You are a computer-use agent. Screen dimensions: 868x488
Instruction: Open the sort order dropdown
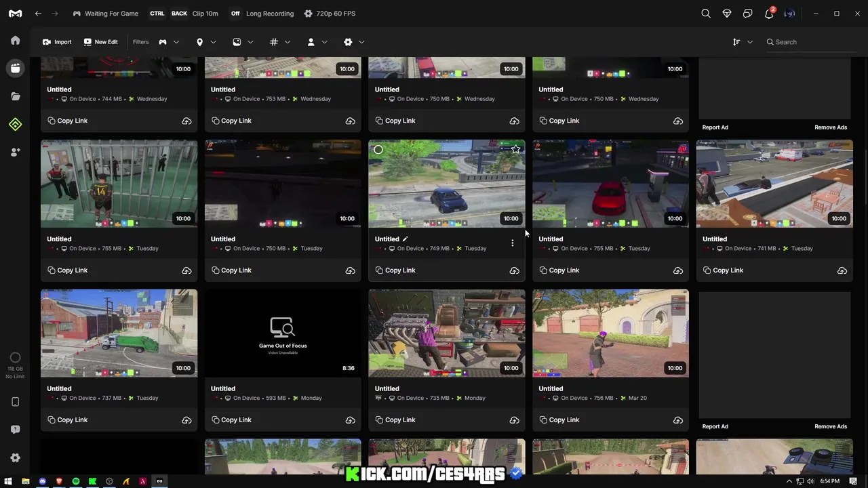[743, 42]
